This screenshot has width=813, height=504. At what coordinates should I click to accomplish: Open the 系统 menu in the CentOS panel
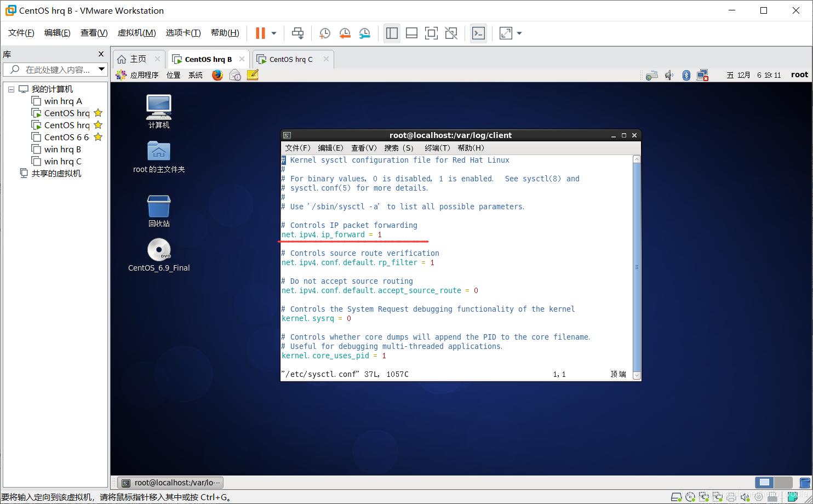tap(196, 75)
